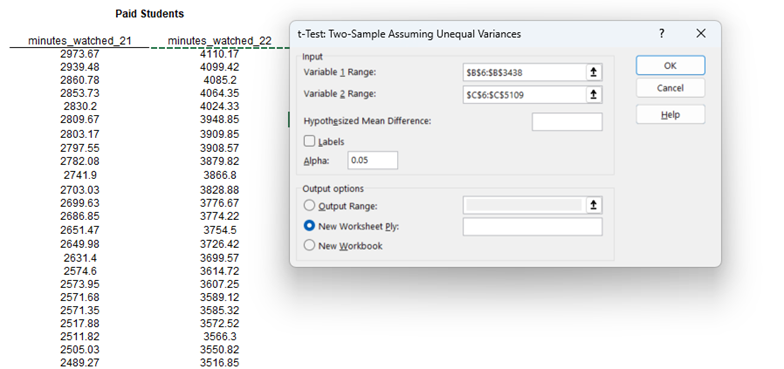Click the Variable 2 Range collapse-dialog icon
The height and width of the screenshot is (369, 784).
(594, 94)
